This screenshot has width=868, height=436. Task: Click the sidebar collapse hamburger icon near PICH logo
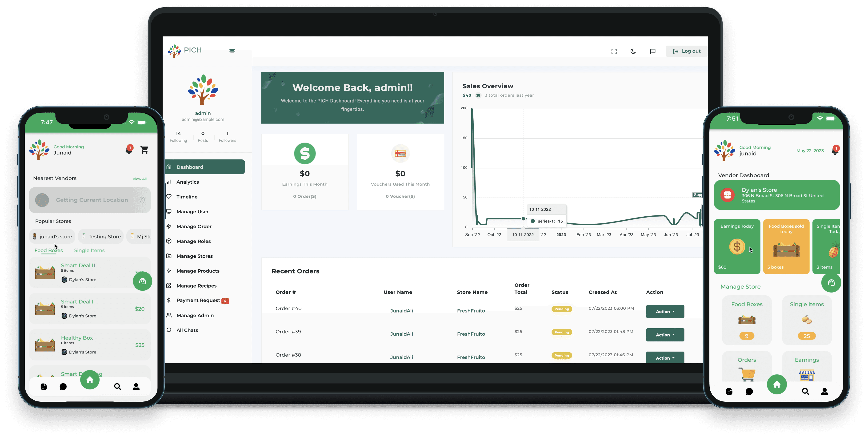click(232, 51)
